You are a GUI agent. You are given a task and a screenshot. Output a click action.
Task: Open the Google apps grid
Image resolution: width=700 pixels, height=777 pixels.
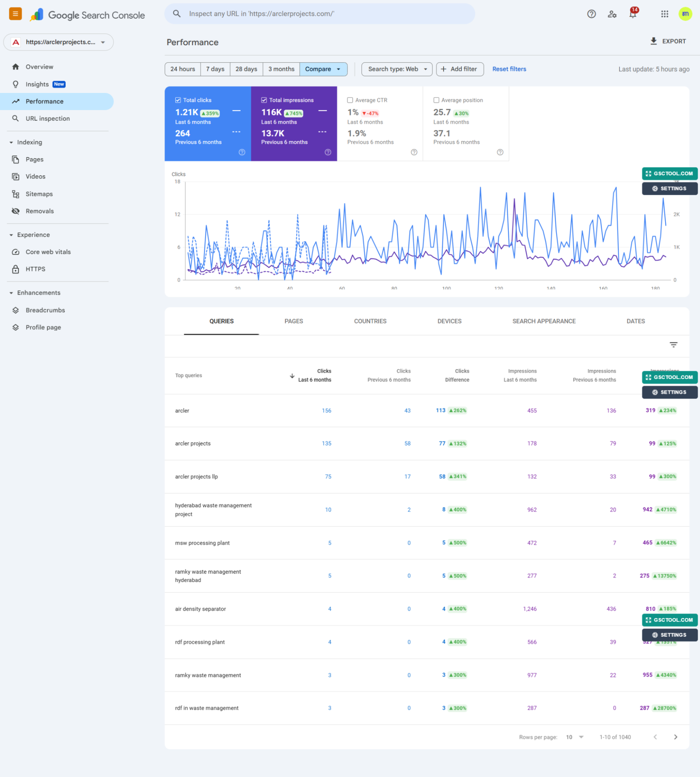pos(664,14)
